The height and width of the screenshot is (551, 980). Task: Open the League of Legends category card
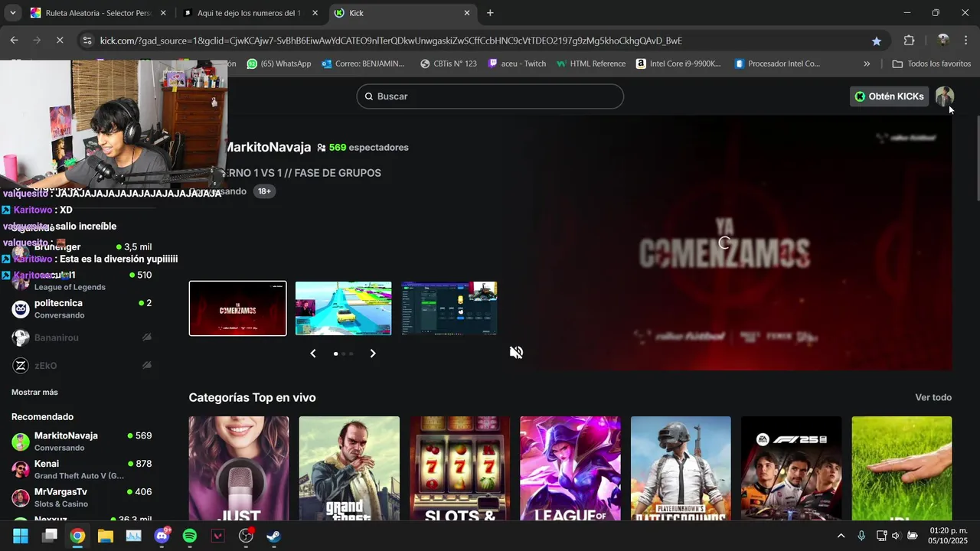570,468
